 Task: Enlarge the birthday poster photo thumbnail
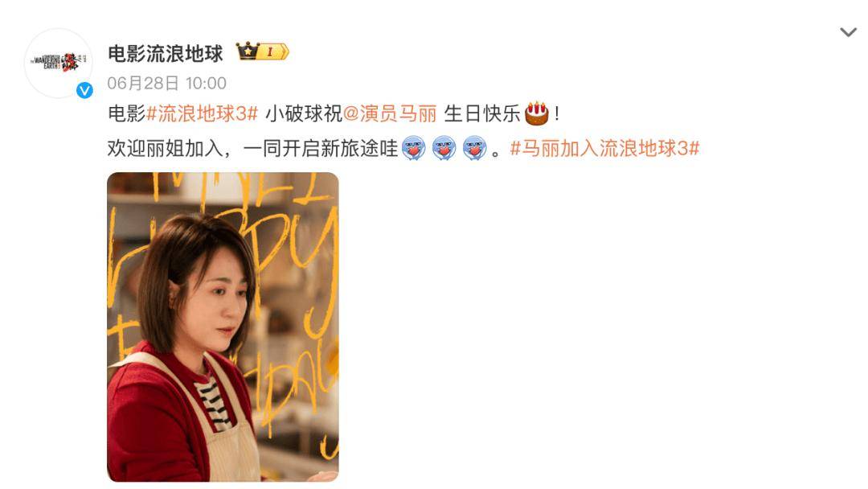223,327
